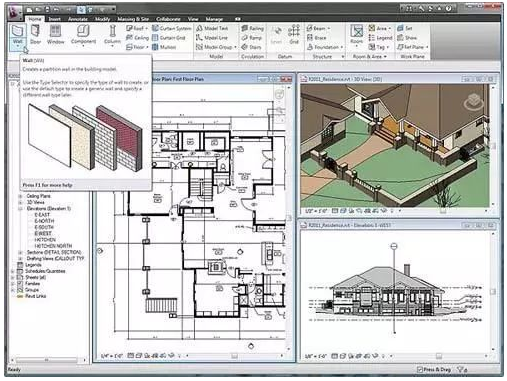Click the project browser horizontal scrollbar

pyautogui.click(x=46, y=360)
